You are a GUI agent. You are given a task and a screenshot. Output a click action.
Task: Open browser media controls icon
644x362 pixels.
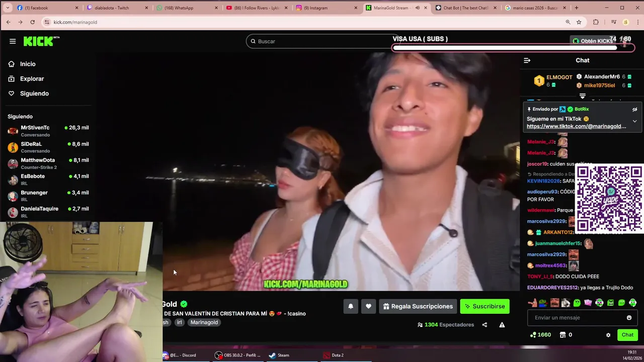tap(613, 22)
